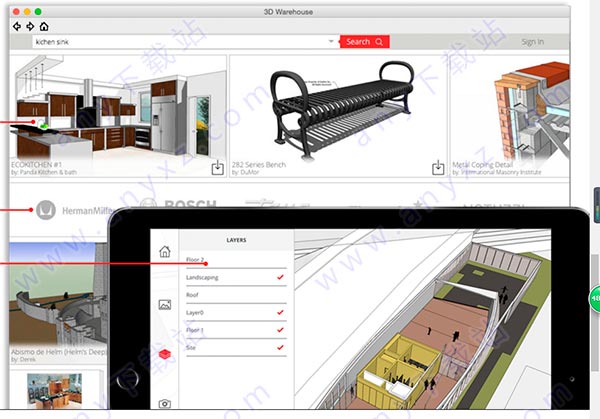The height and width of the screenshot is (419, 600).
Task: Open the 3D Warehouse home icon
Action: [44, 26]
